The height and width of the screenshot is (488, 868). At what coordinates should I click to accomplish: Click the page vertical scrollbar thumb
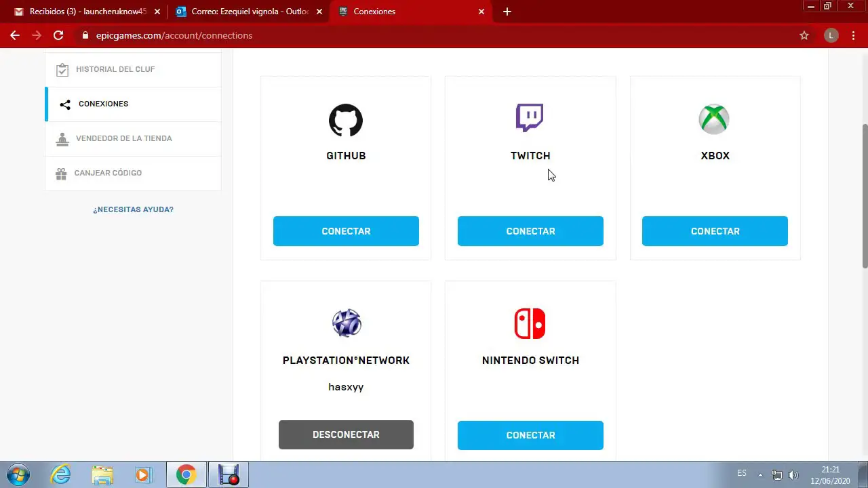point(865,196)
